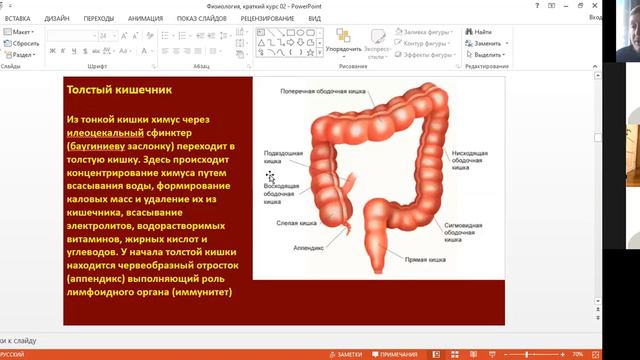Viewport: 640px width, 360px height.
Task: Toggle the ЗАМЕТКИ notes pane
Action: (346, 354)
